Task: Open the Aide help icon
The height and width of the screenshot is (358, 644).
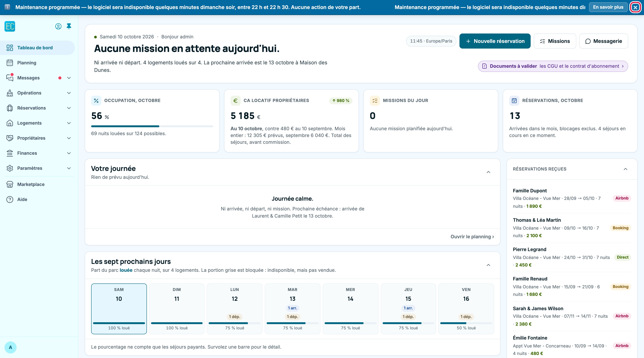Action: 10,199
